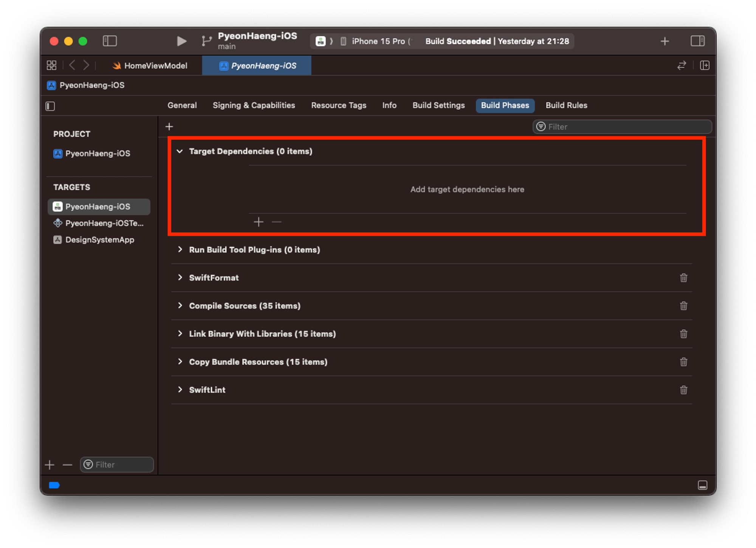Image resolution: width=756 pixels, height=548 pixels.
Task: Open the related items grid menu
Action: coord(51,65)
